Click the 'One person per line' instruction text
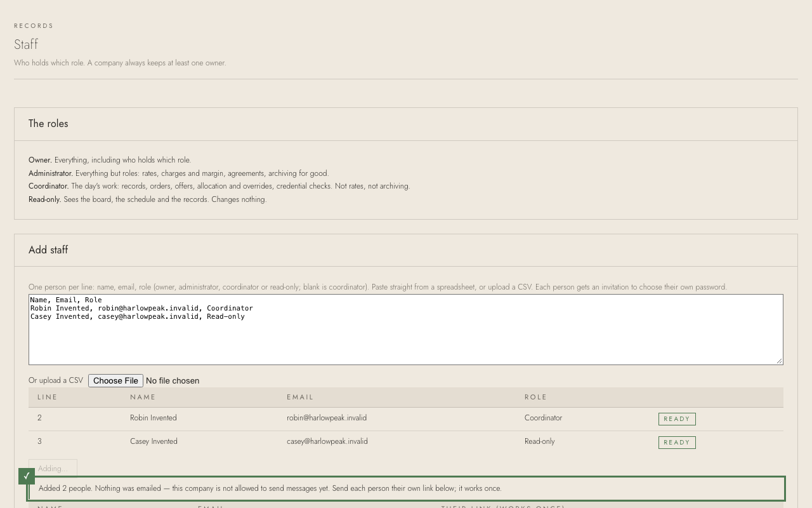The width and height of the screenshot is (812, 508). [x=377, y=287]
